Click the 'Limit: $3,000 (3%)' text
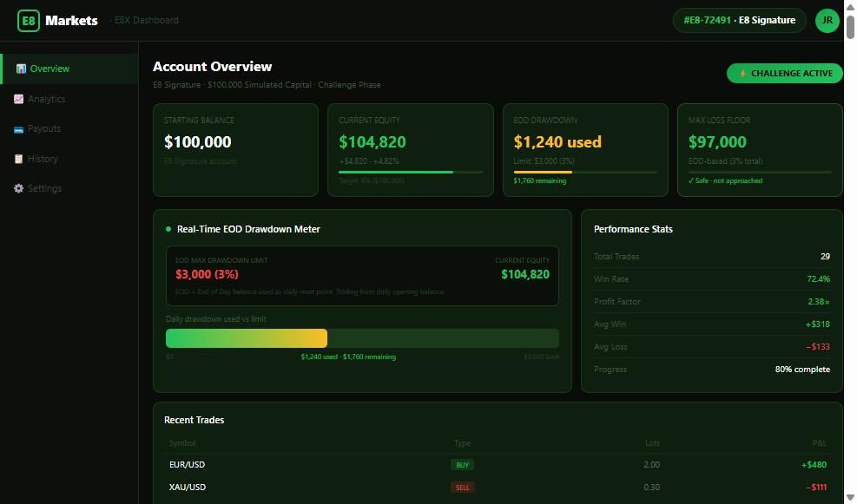Screen dimensions: 857x504 (544, 161)
